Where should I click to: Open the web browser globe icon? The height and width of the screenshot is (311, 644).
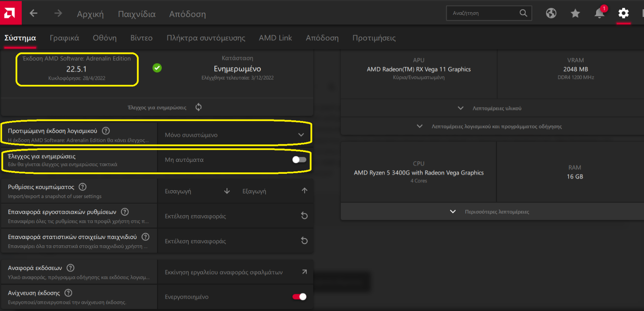tap(551, 13)
